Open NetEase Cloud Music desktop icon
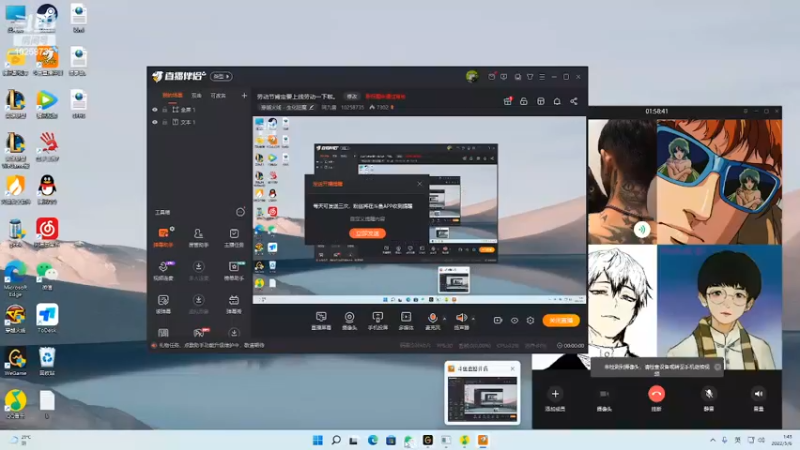The image size is (800, 450). point(47,232)
